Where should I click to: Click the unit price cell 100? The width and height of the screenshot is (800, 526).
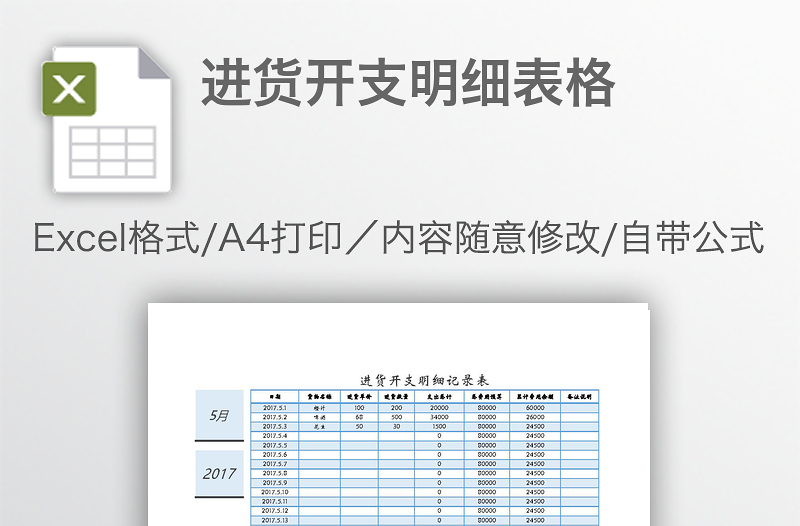[x=359, y=408]
